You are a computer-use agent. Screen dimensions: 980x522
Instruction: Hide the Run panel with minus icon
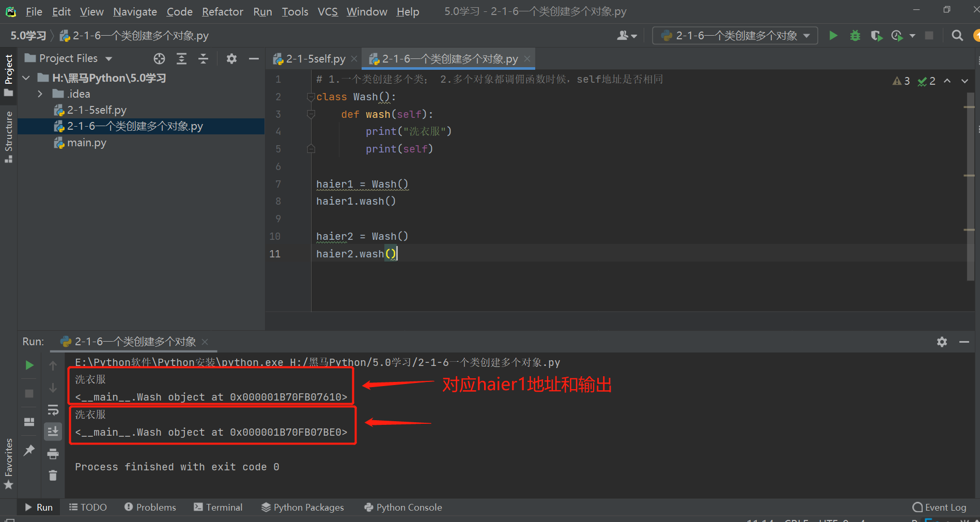point(964,342)
